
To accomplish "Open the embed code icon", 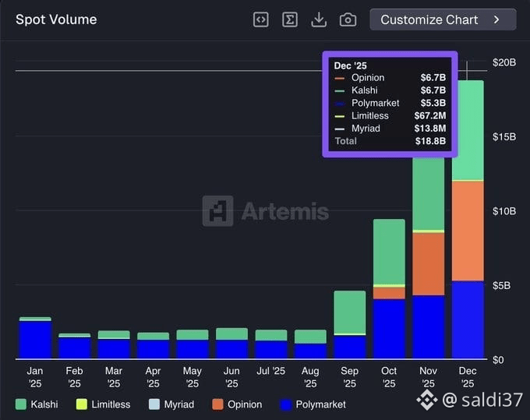I will point(260,19).
